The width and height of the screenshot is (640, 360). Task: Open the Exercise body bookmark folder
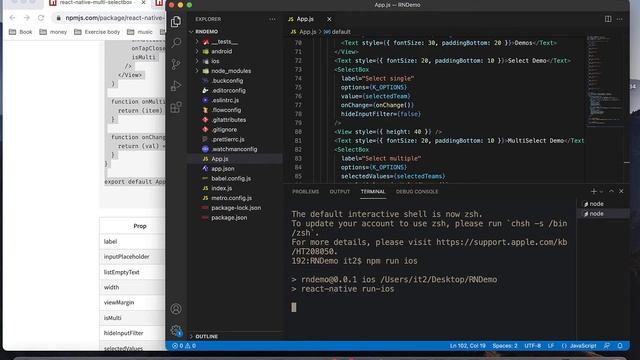(x=97, y=32)
